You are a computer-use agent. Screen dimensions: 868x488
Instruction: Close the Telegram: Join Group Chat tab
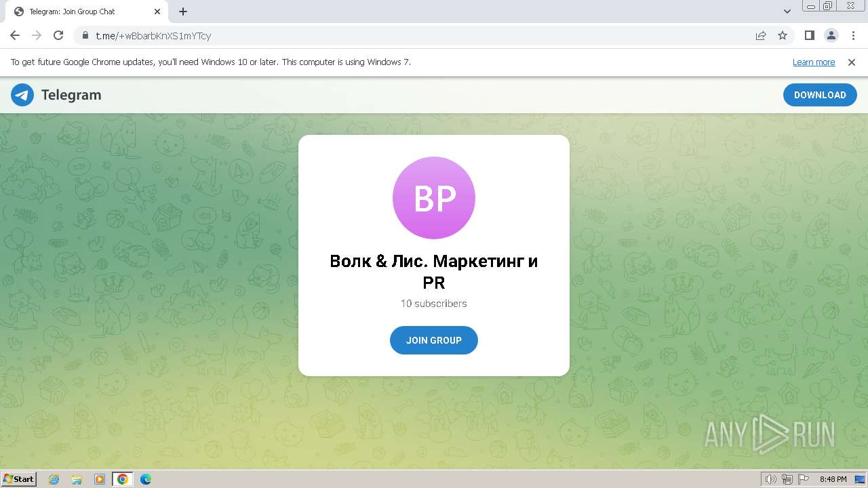(157, 12)
